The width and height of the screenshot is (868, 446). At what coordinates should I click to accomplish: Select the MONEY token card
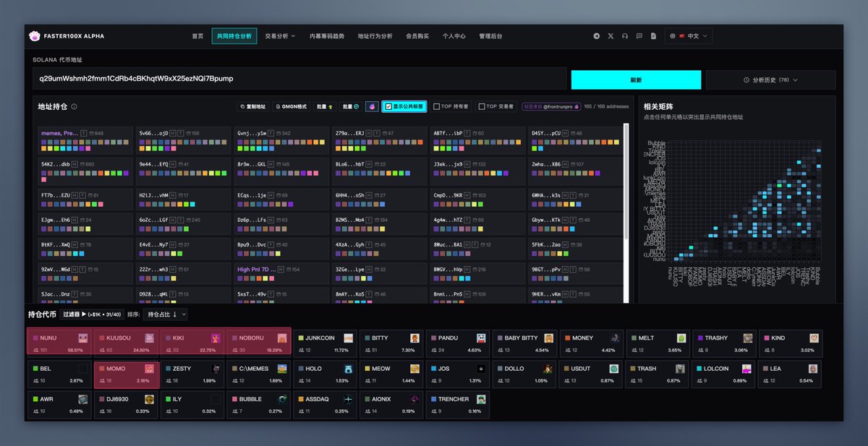coord(592,343)
